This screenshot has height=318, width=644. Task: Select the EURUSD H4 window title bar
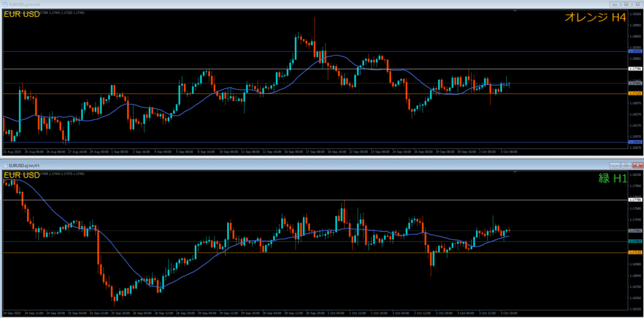tap(252, 4)
